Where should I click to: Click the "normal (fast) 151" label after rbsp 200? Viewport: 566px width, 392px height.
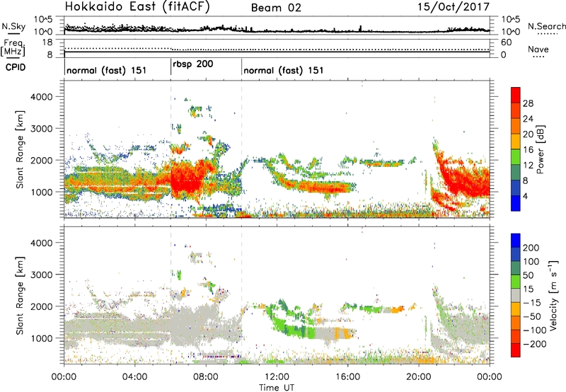tap(284, 70)
